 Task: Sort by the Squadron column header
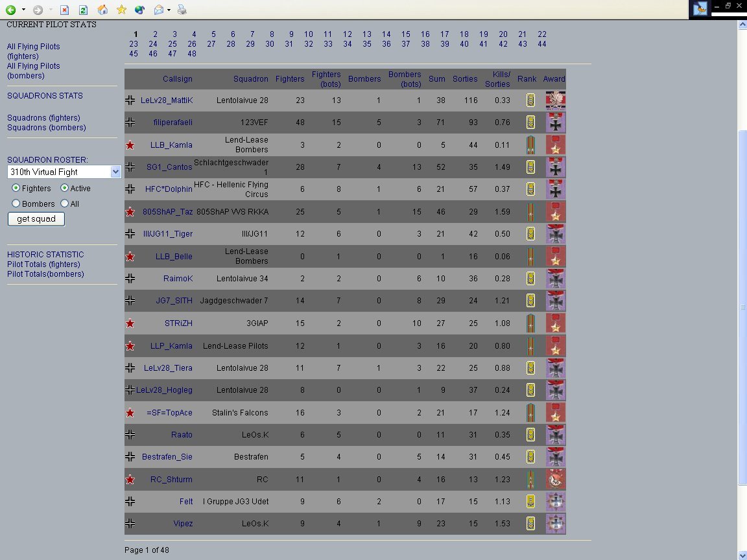click(250, 79)
